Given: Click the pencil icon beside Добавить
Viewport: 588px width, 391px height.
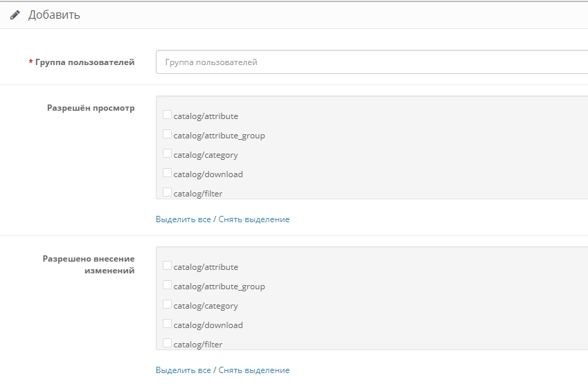Looking at the screenshot, I should click(x=15, y=15).
